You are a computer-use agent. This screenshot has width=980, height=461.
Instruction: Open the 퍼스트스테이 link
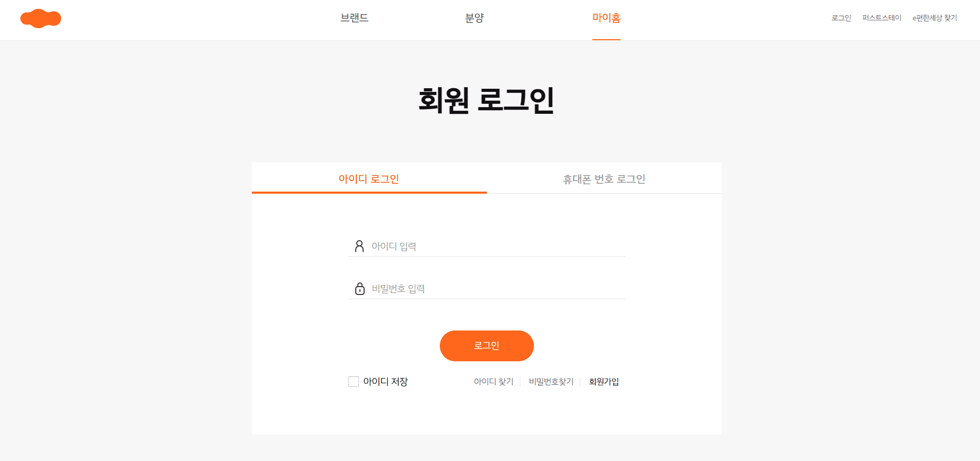(x=882, y=17)
